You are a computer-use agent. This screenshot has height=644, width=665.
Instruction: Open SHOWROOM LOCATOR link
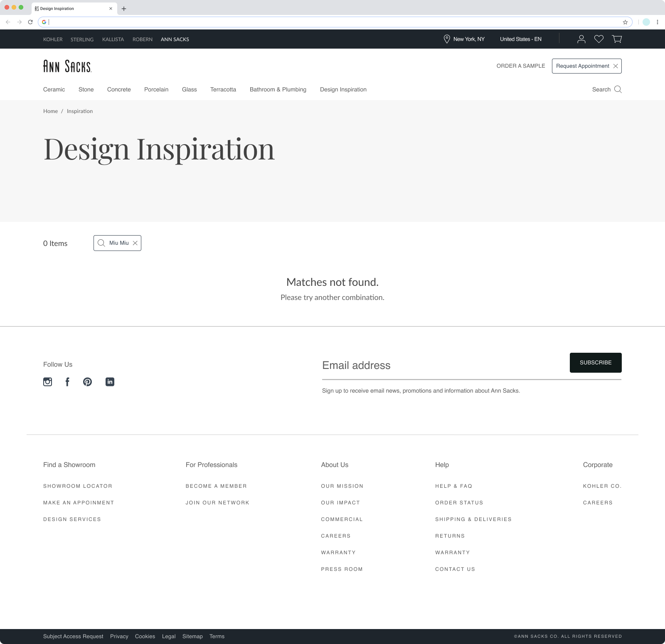click(x=78, y=486)
